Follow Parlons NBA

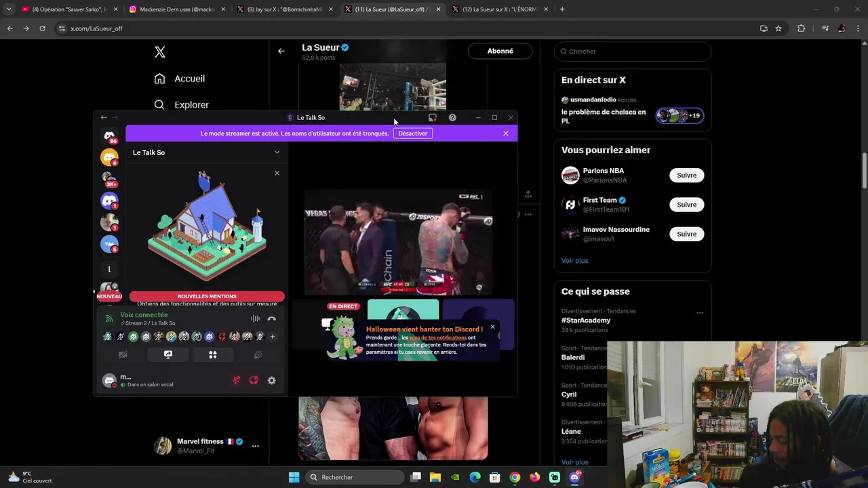(x=686, y=176)
